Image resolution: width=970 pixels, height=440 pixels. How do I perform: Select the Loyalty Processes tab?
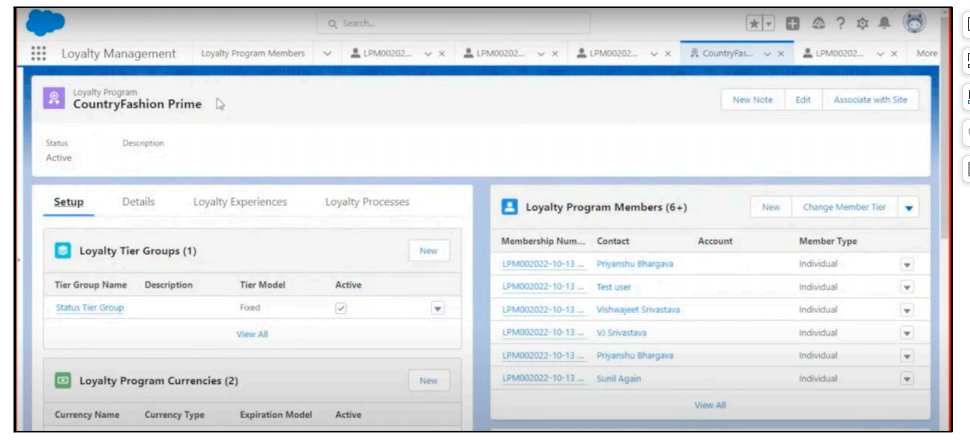[367, 202]
